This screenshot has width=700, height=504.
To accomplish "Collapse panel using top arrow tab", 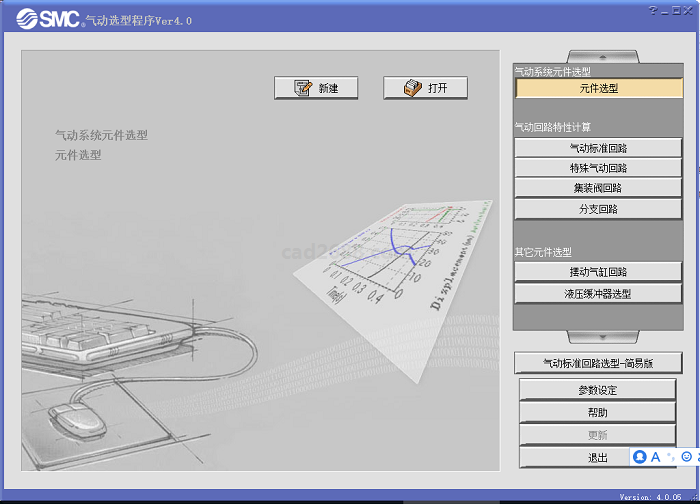I will coord(598,56).
